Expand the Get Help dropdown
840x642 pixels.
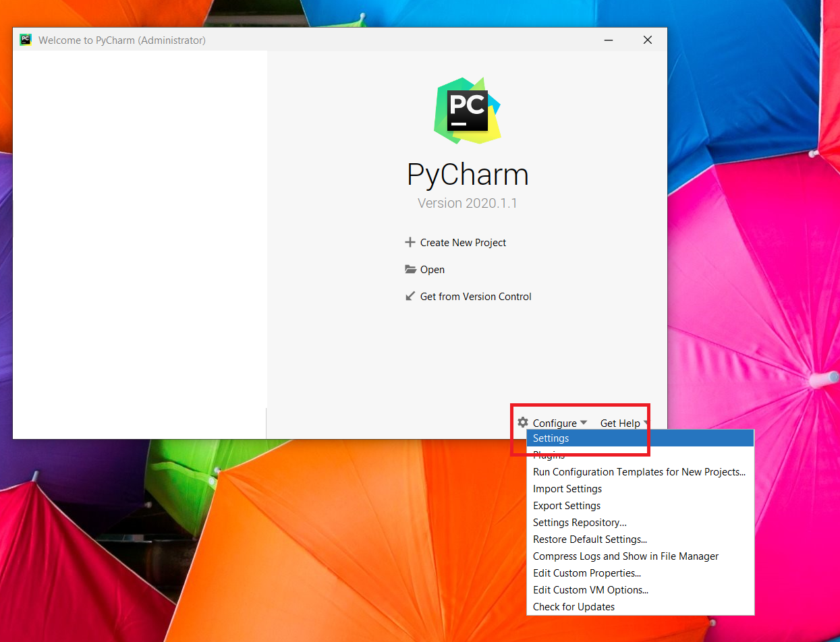(x=620, y=423)
